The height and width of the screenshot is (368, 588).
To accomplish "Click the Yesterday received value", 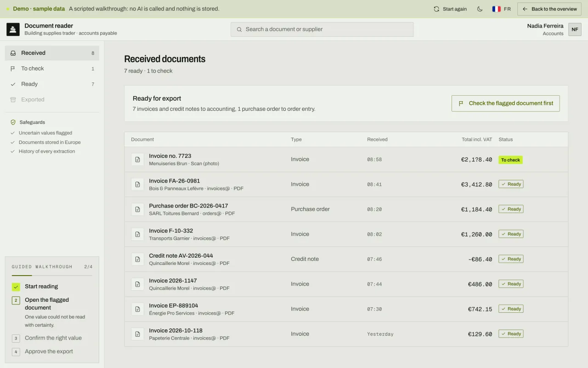I will tap(380, 334).
